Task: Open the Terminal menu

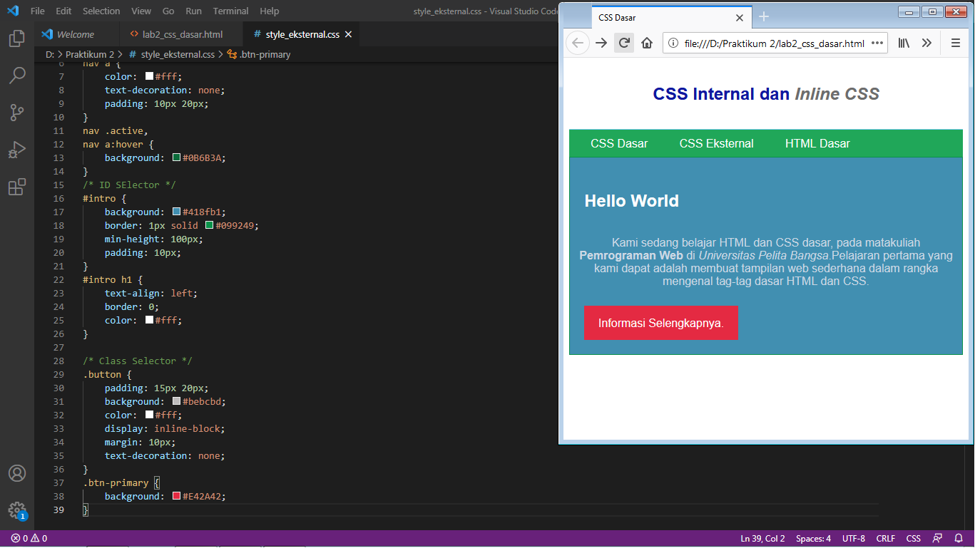Action: tap(230, 11)
